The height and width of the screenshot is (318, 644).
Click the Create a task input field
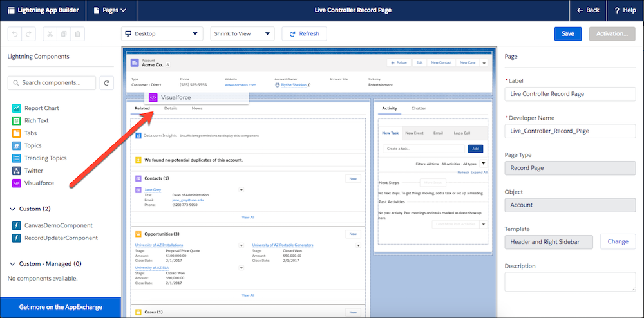click(424, 149)
